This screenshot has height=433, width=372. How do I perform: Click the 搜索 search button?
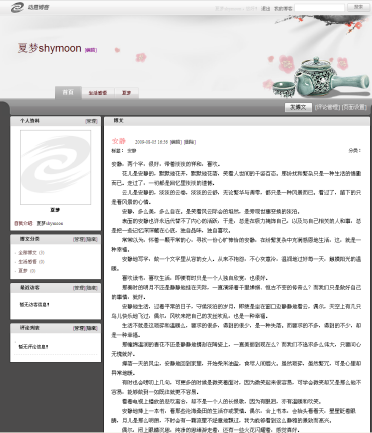click(358, 7)
